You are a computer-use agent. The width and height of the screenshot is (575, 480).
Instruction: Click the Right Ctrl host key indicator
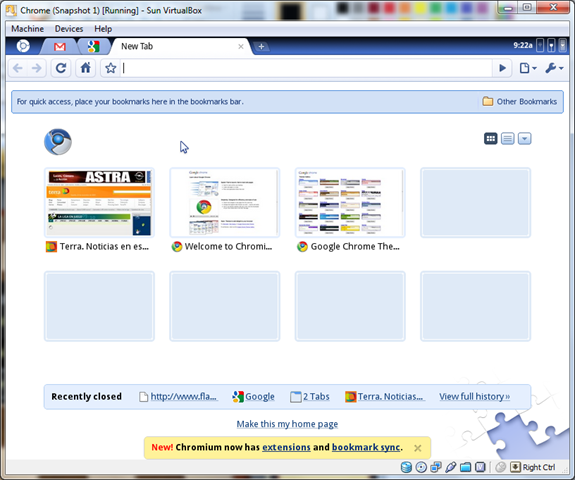click(532, 467)
